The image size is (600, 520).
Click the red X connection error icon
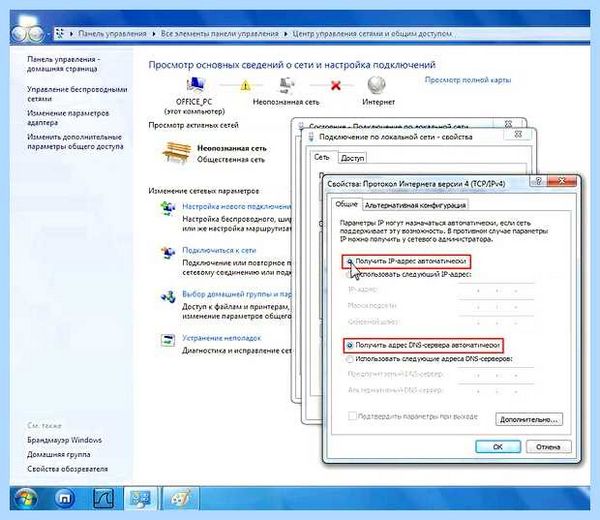[x=336, y=85]
